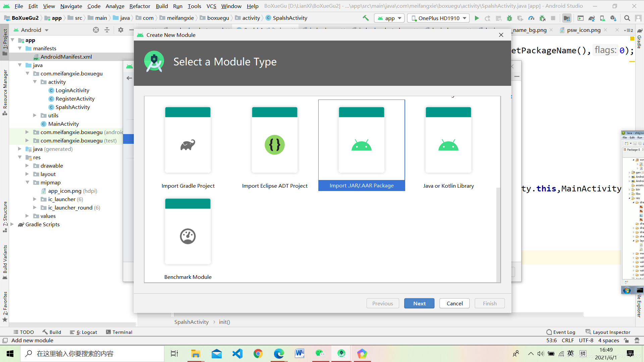
Task: Click the locate target icon in project panel
Action: point(96,30)
